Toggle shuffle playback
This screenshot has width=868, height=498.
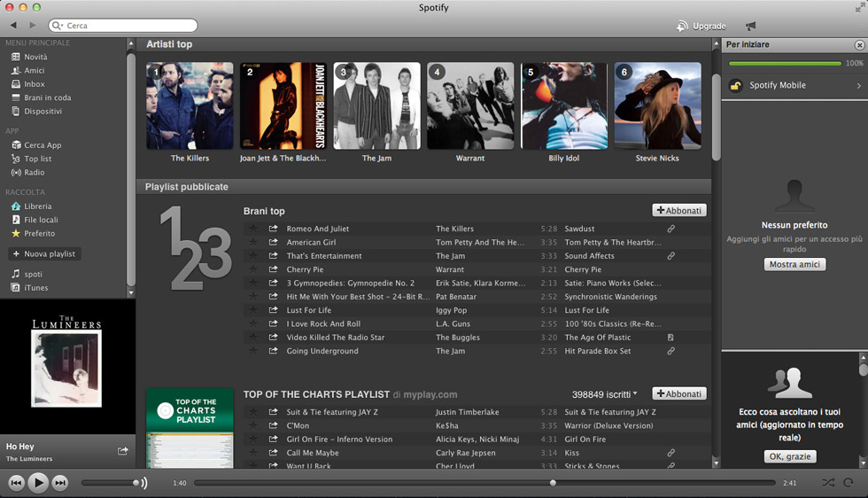point(827,483)
